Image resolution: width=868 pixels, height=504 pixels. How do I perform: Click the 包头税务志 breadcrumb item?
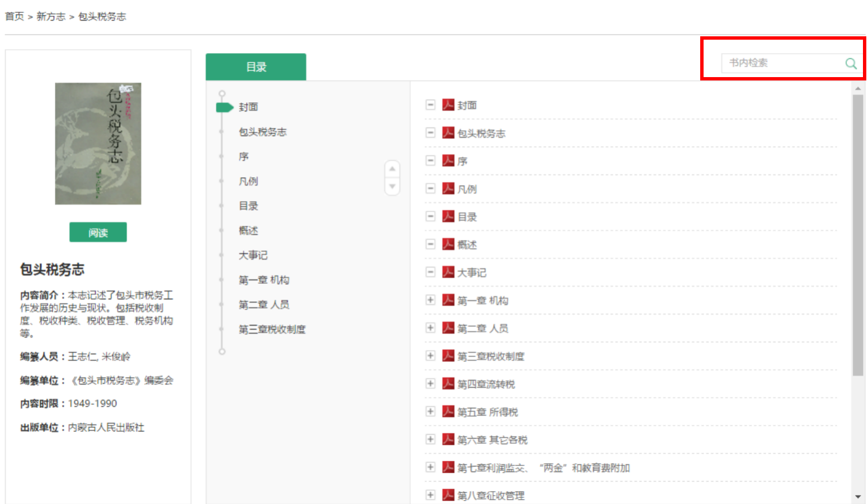102,17
